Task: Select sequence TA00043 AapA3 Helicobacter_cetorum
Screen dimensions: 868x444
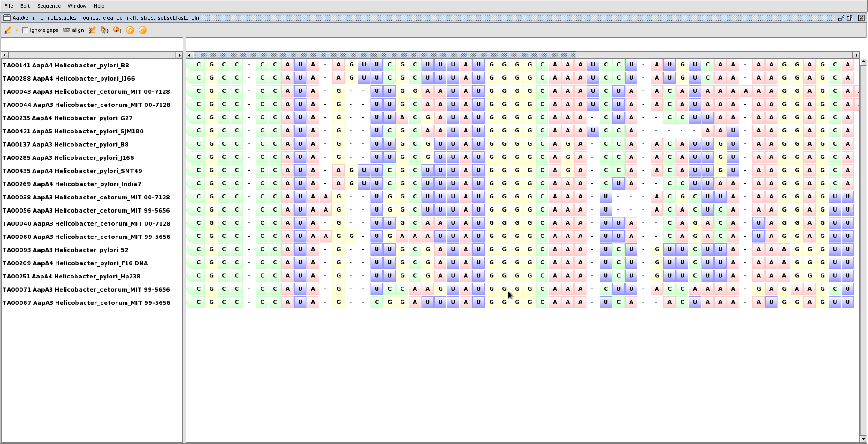Action: coord(86,92)
